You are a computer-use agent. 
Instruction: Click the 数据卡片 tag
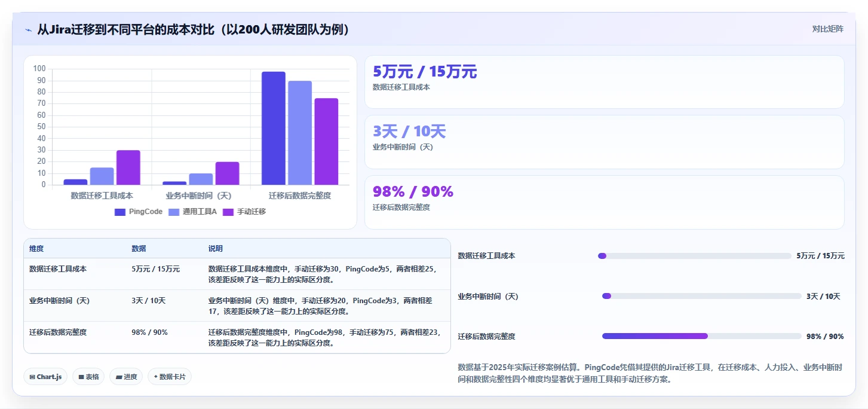point(170,377)
